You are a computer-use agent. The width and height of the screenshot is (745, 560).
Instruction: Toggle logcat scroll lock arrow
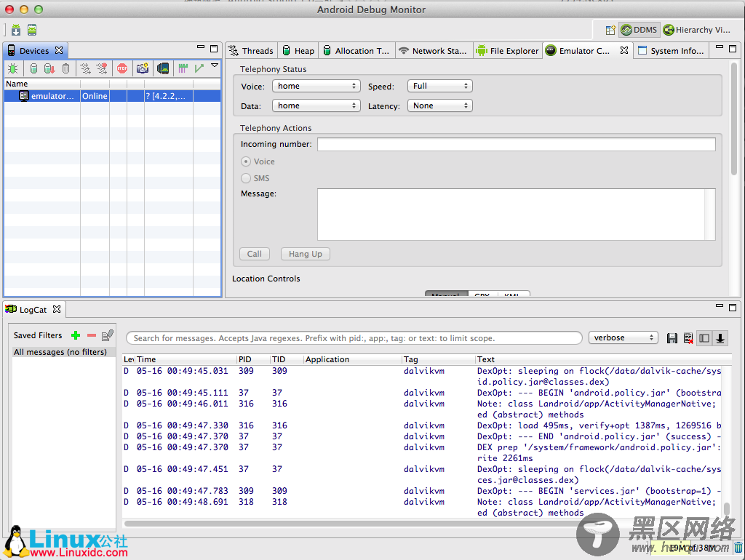pyautogui.click(x=720, y=338)
